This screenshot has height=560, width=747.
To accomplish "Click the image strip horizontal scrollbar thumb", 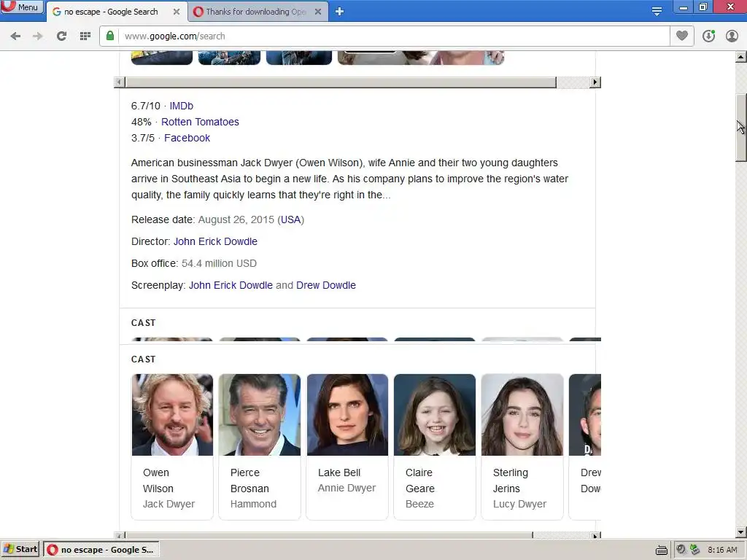I will click(x=341, y=82).
